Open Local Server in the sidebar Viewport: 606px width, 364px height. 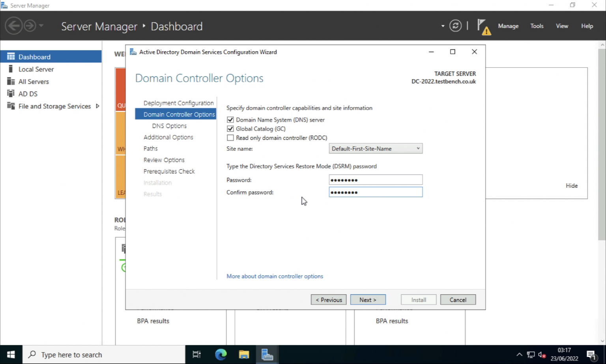[36, 69]
